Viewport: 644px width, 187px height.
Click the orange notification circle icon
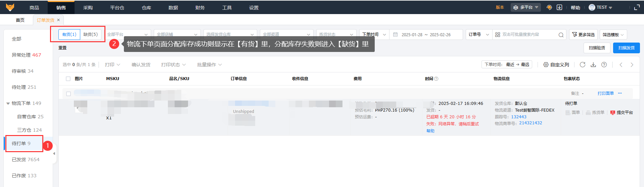pyautogui.click(x=549, y=7)
